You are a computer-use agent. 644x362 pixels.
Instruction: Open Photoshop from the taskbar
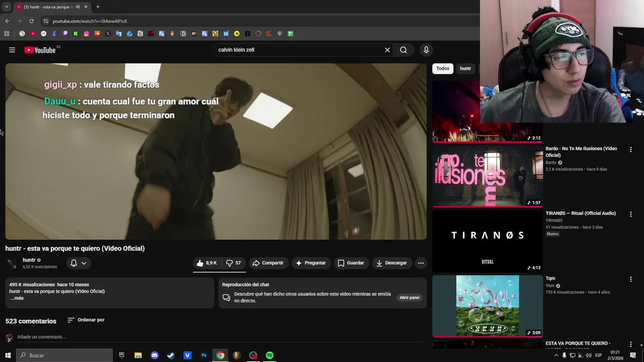pos(204,355)
